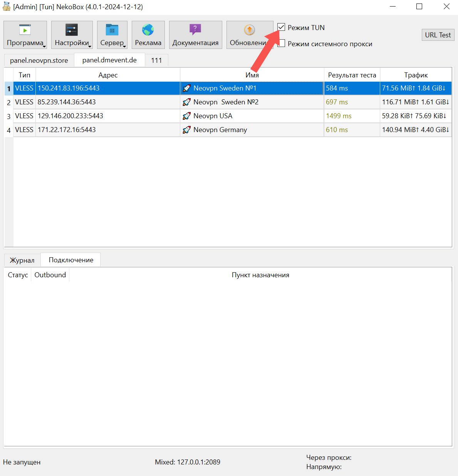Select the Neovpn USA name
The image size is (458, 476).
(x=213, y=116)
